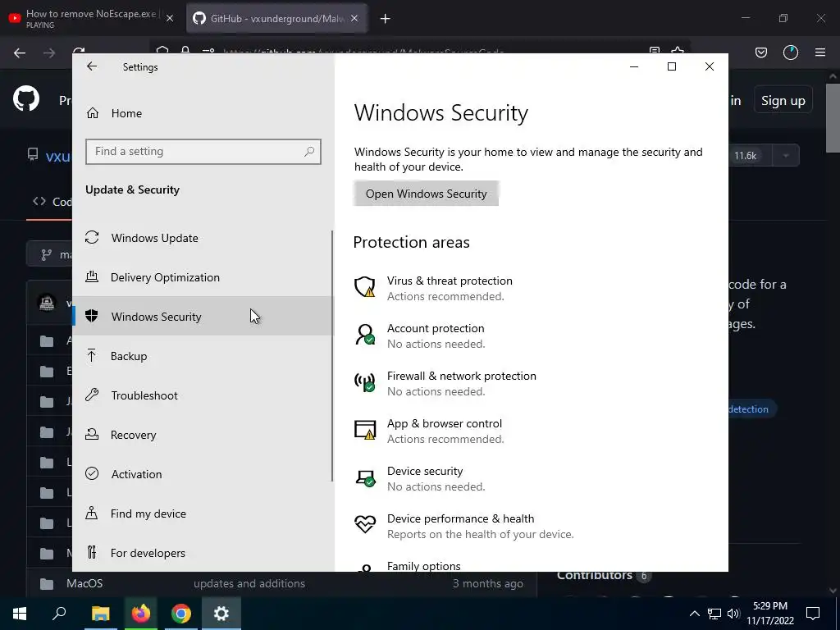
Task: Click the Device security laptop icon
Action: (x=365, y=477)
